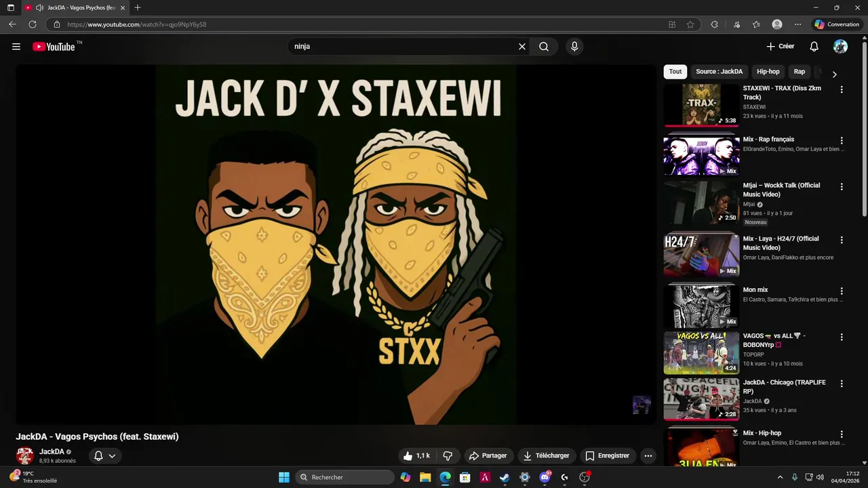Open the Windows Start menu
868x488 pixels.
coord(284,477)
